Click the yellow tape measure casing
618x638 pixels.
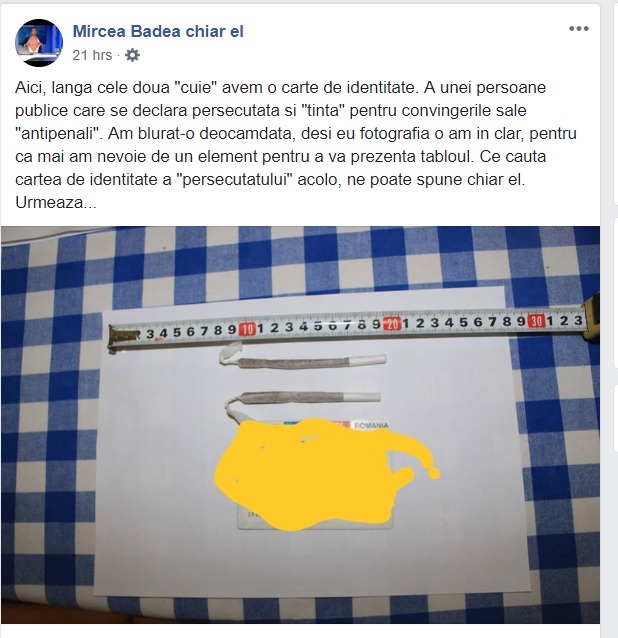pyautogui.click(x=592, y=318)
